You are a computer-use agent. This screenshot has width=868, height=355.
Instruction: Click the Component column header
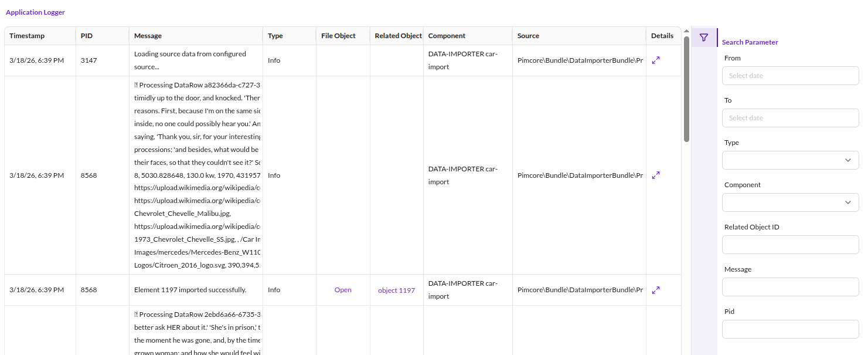(468, 36)
